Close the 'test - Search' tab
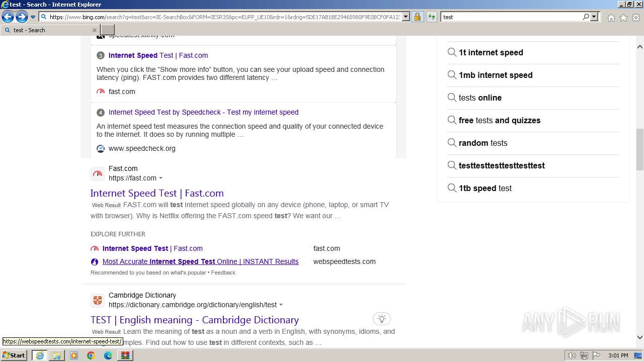Viewport: 644px width, 362px height. pyautogui.click(x=94, y=30)
